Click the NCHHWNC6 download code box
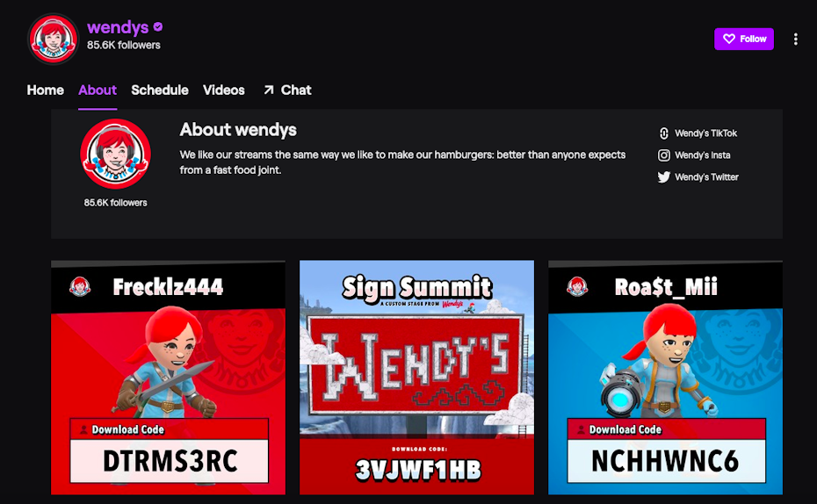 coord(664,460)
